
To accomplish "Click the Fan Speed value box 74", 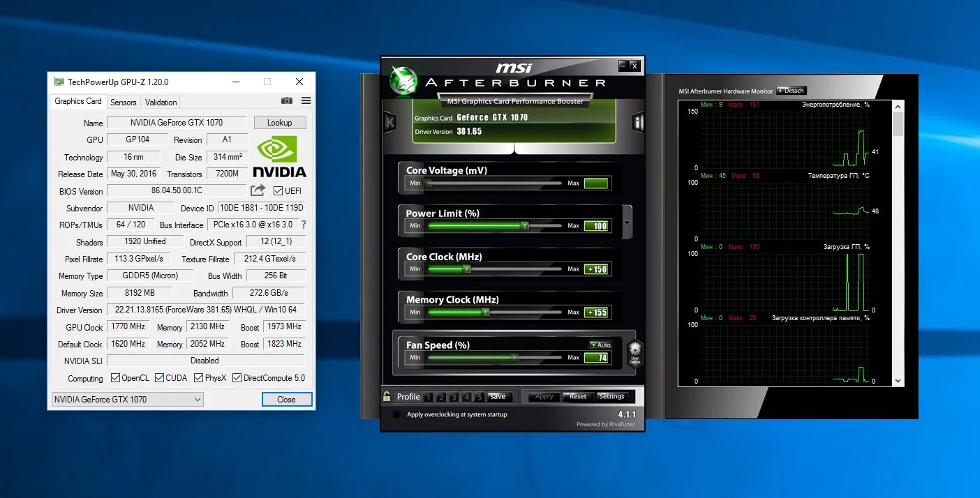I will 596,358.
